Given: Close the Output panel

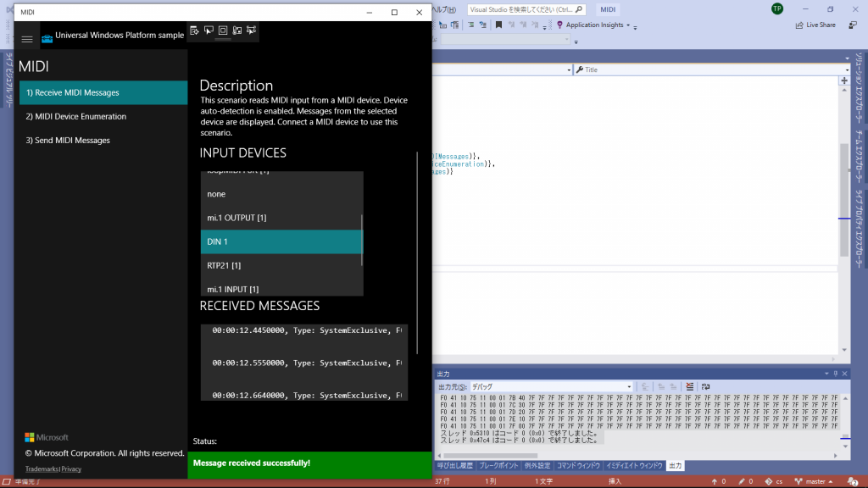Looking at the screenshot, I should 845,374.
